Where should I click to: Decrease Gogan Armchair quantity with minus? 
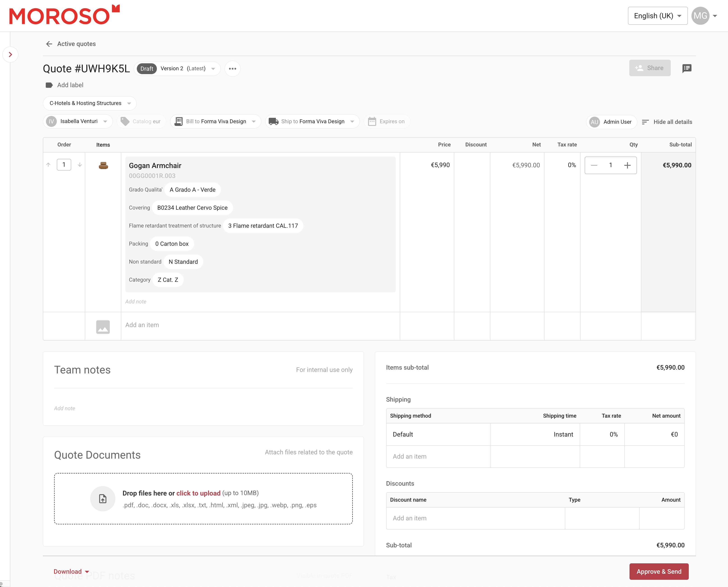[x=594, y=165]
